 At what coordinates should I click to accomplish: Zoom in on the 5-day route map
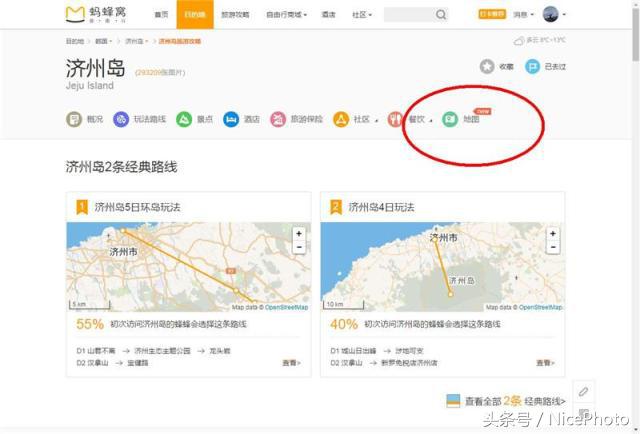[x=299, y=234]
